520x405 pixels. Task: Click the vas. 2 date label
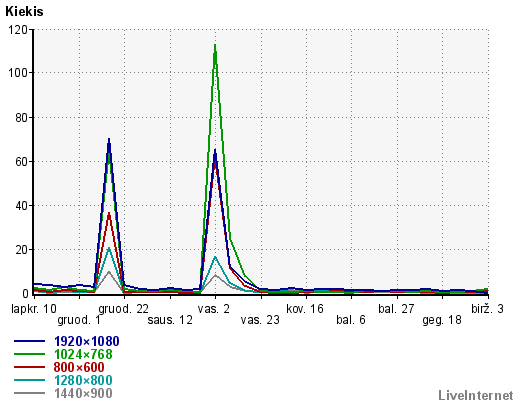pos(214,309)
